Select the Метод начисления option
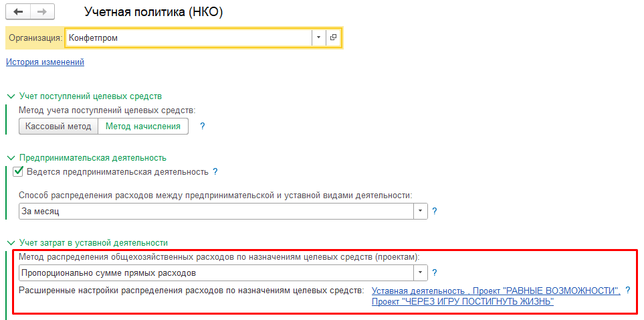 tap(143, 126)
